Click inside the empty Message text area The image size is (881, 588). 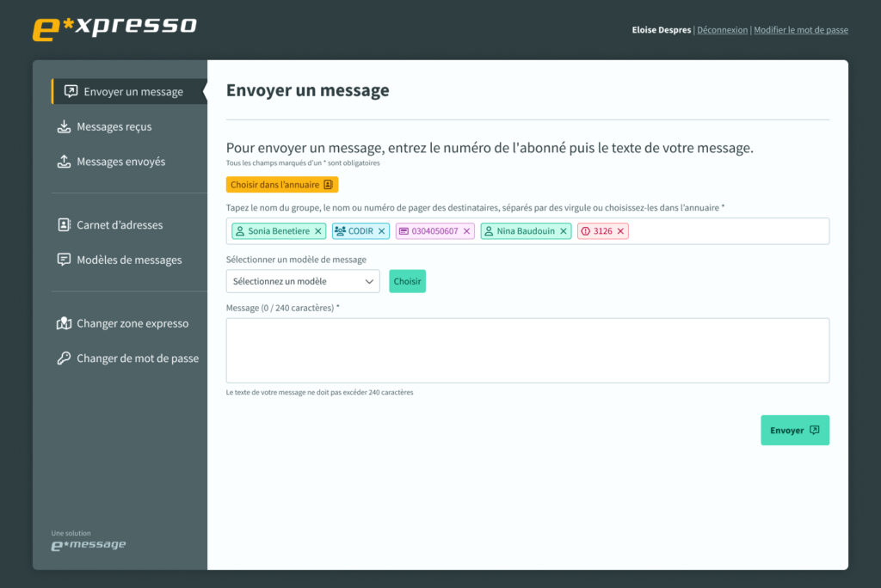click(527, 350)
